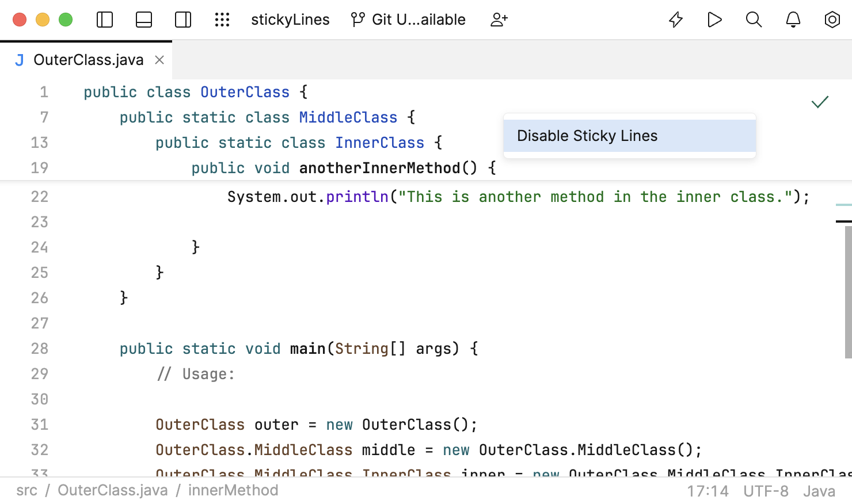Image resolution: width=852 pixels, height=504 pixels.
Task: Toggle the right dock panel
Action: (x=182, y=19)
